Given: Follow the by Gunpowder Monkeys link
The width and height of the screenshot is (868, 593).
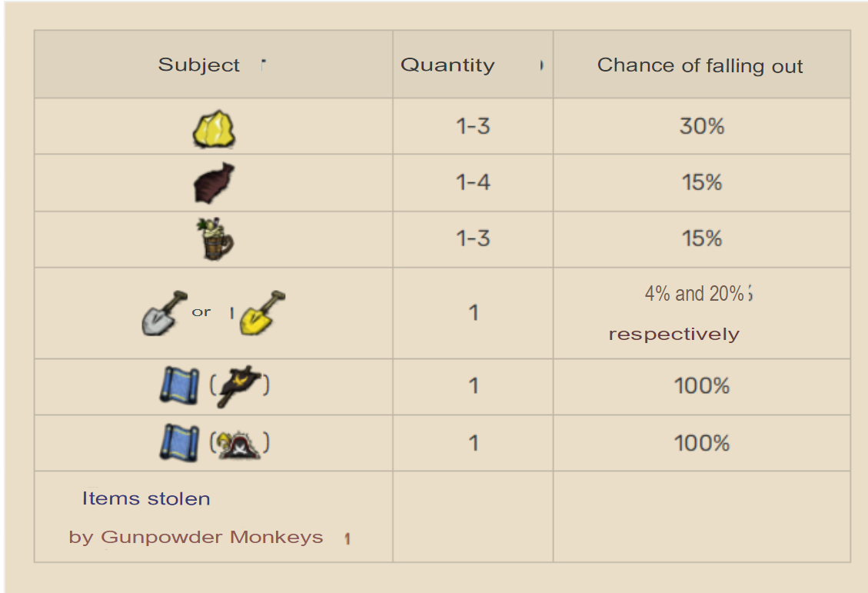Looking at the screenshot, I should (x=196, y=537).
